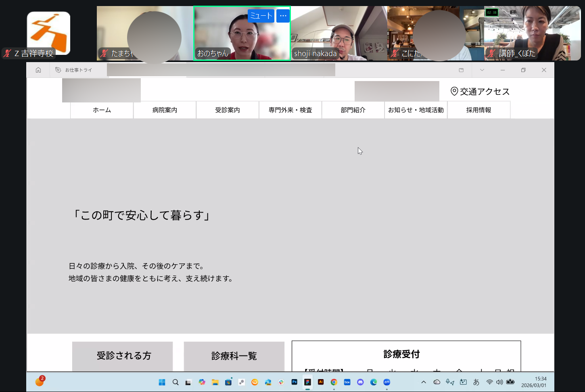Viewport: 585px width, 392px height.
Task: Click the green recording timer on the rightmost tile
Action: point(492,13)
